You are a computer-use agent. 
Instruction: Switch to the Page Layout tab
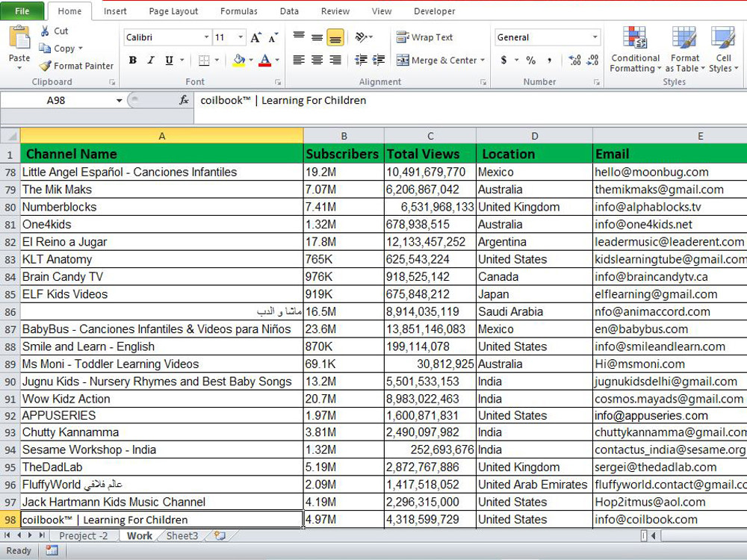point(173,11)
